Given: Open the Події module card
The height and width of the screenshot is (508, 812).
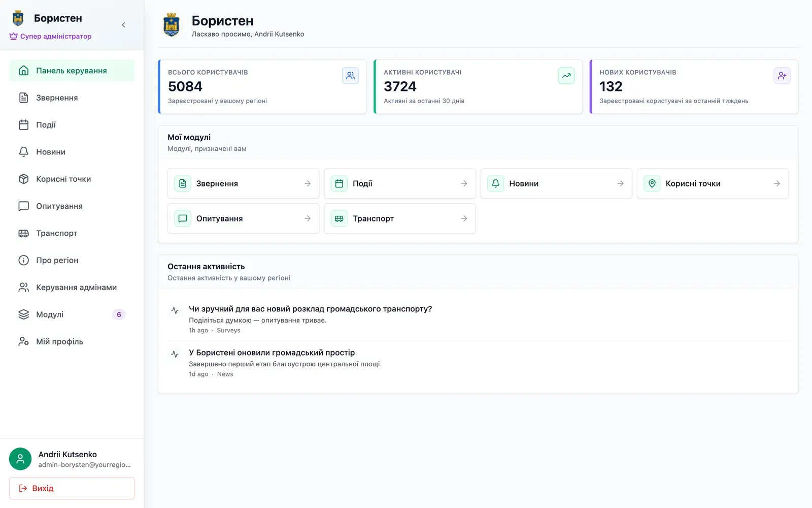Looking at the screenshot, I should click(400, 183).
